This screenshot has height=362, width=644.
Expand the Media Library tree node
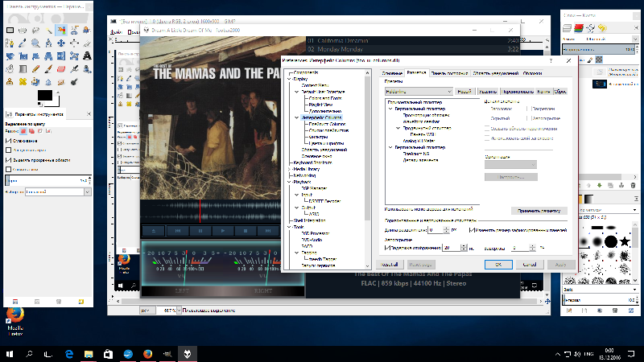coord(290,169)
